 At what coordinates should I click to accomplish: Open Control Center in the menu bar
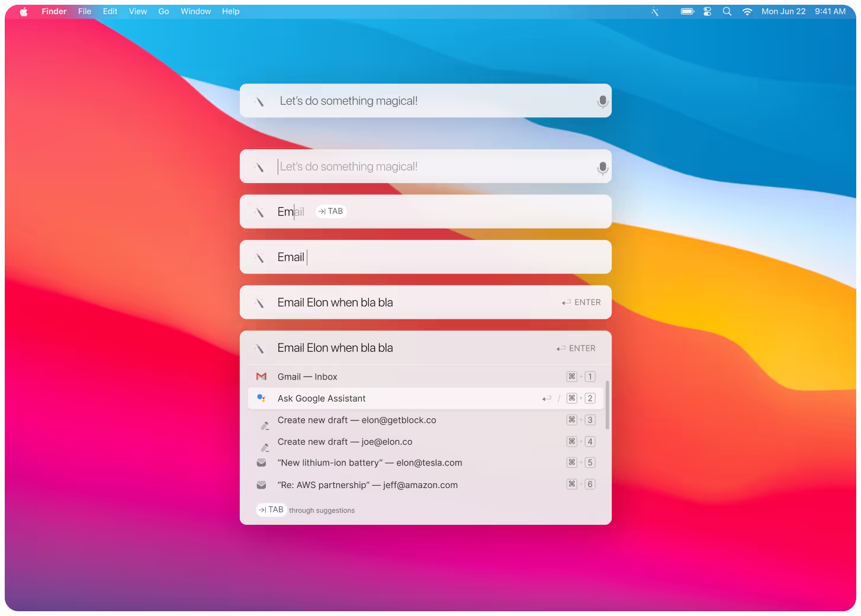[x=707, y=11]
